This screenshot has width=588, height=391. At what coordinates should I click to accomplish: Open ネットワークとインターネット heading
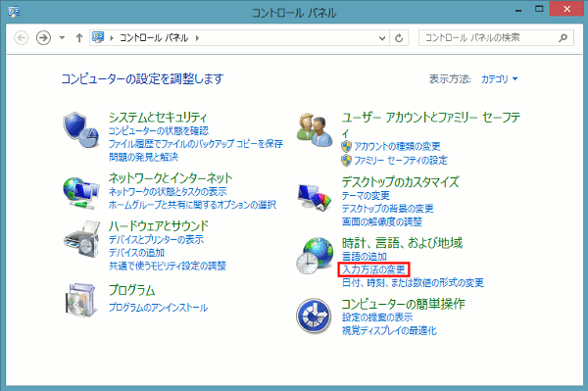171,178
